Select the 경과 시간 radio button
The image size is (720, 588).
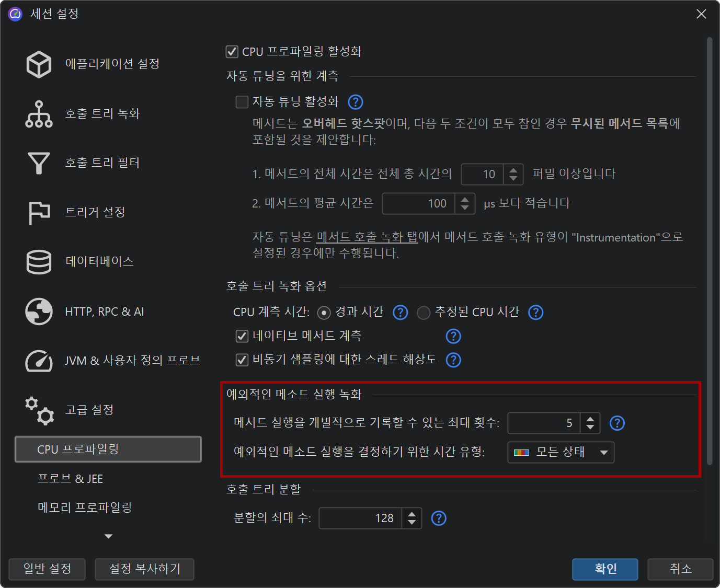click(x=324, y=313)
